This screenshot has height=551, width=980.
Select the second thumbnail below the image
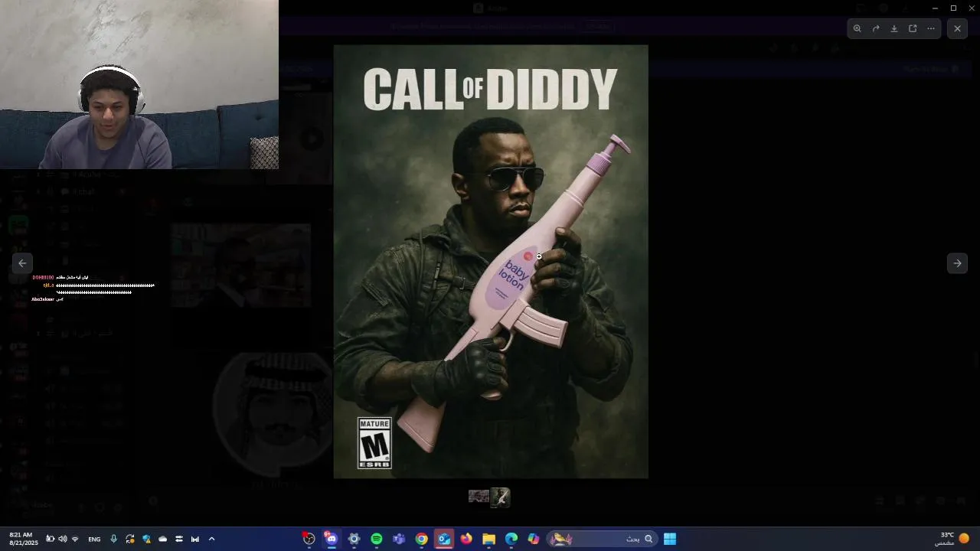point(500,497)
